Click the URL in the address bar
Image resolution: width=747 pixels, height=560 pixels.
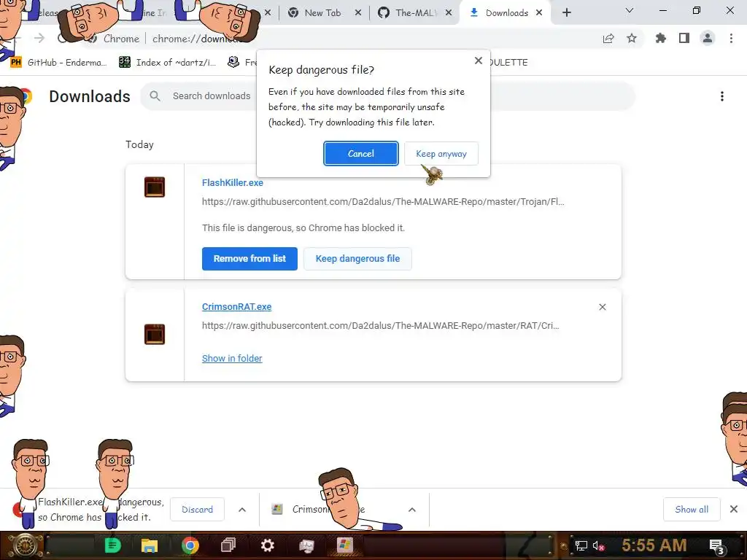tap(200, 39)
